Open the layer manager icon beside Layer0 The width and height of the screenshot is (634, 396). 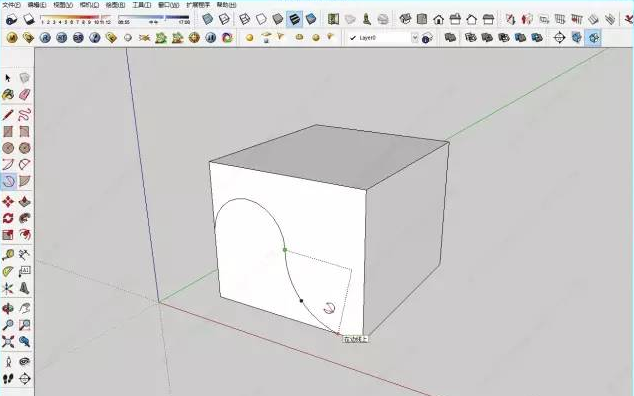point(427,38)
